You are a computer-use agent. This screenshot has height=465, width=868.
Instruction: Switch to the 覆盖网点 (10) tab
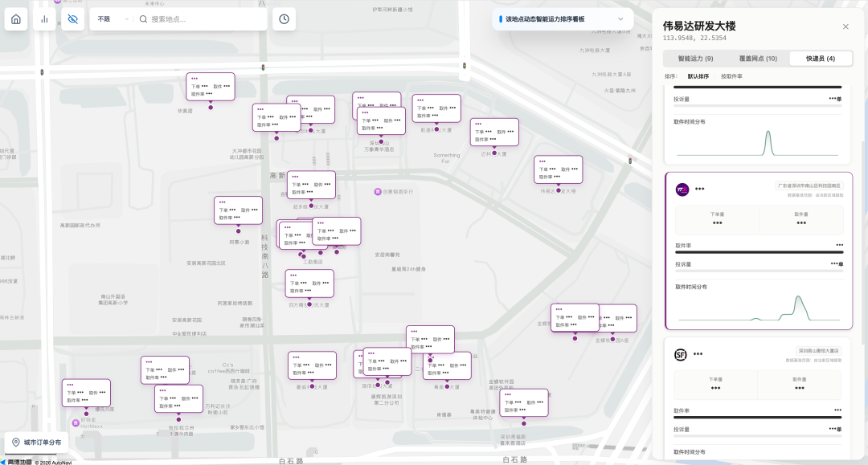click(x=758, y=59)
